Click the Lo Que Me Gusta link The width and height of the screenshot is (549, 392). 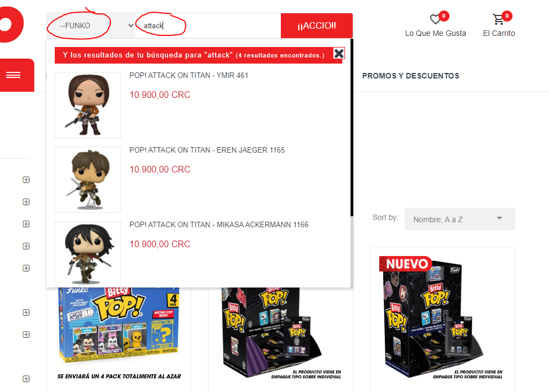coord(436,33)
